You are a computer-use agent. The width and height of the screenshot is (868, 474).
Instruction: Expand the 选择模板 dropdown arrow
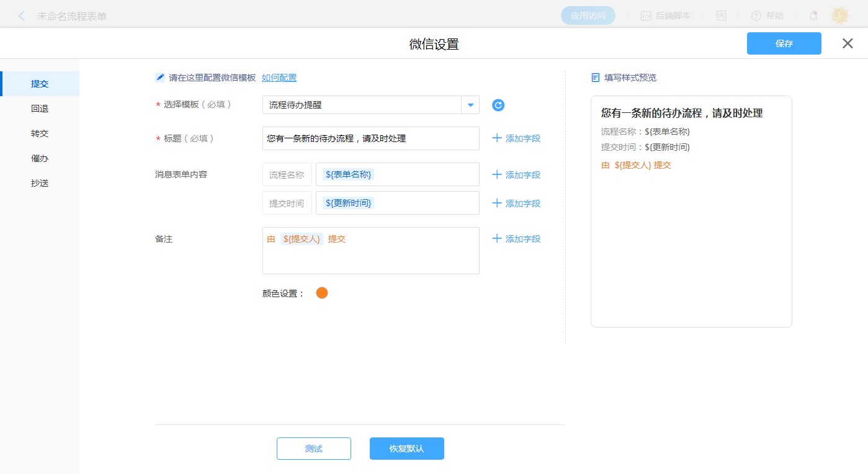(x=470, y=105)
